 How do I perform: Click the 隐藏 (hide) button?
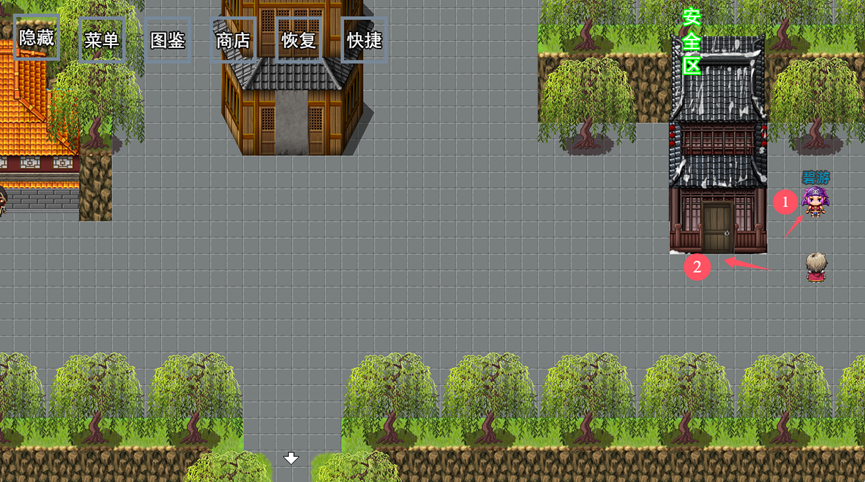[x=36, y=38]
